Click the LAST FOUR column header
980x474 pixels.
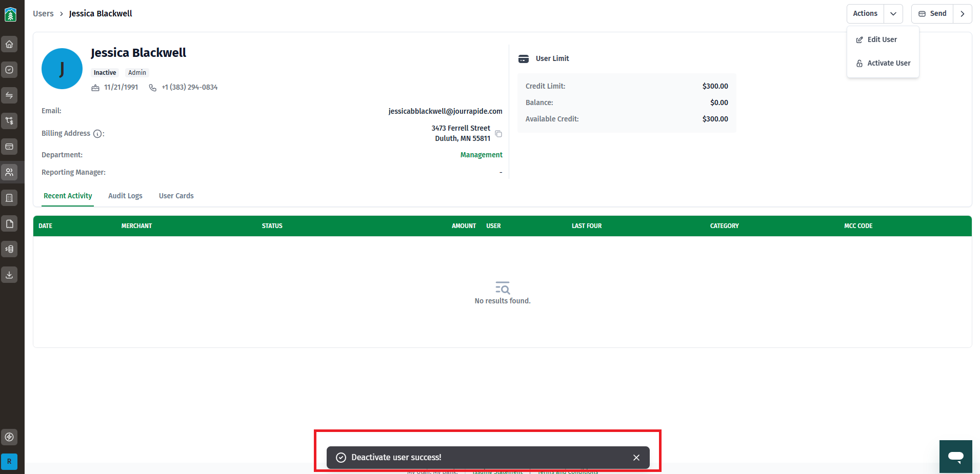(x=587, y=226)
